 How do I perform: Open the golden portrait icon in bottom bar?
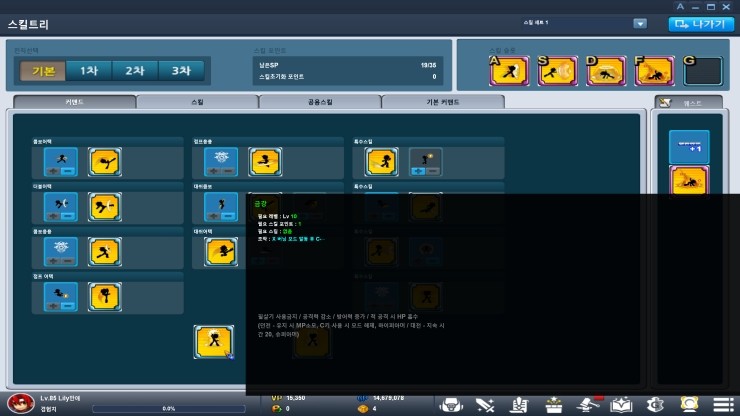690,405
